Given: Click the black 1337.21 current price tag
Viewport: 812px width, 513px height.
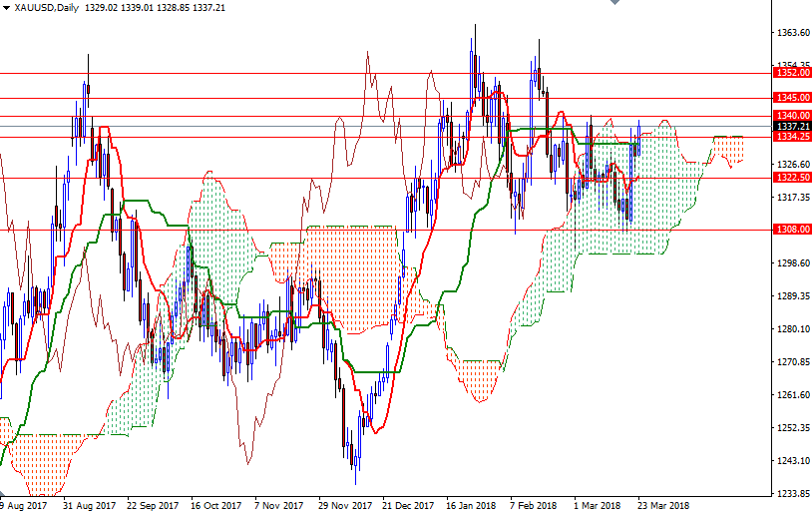Looking at the screenshot, I should tap(792, 127).
